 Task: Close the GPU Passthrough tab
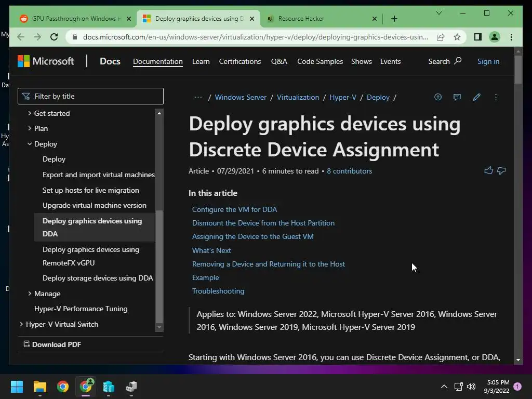(129, 19)
